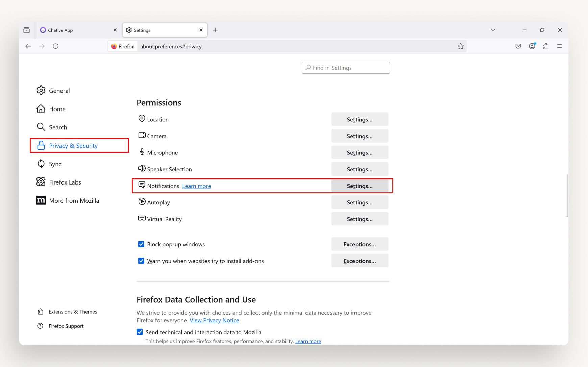Open Notifications Settings button
This screenshot has width=588, height=367.
click(x=360, y=186)
